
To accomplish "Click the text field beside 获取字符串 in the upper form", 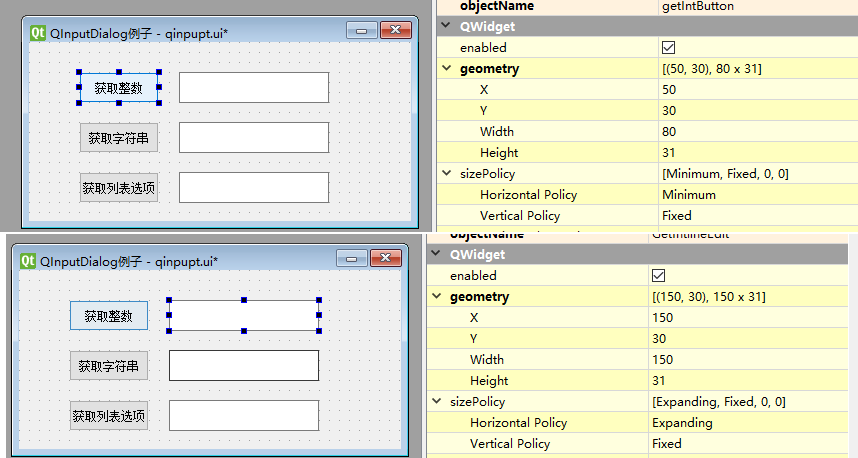I will (x=253, y=138).
